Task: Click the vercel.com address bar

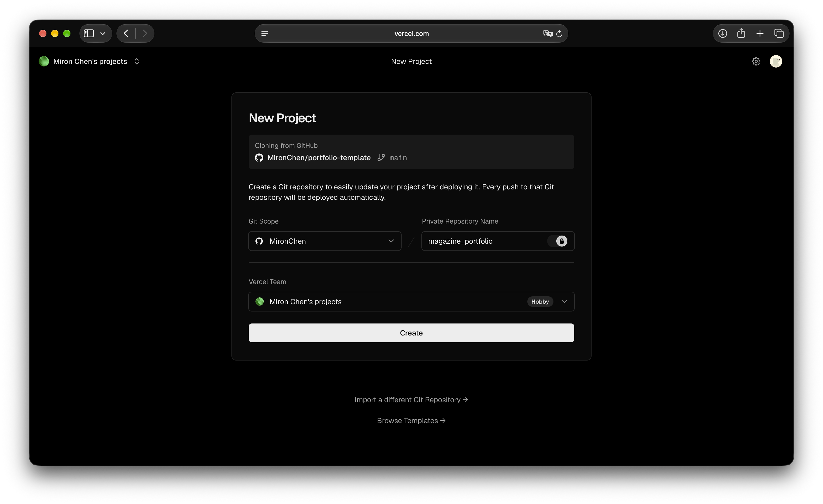Action: coord(411,33)
